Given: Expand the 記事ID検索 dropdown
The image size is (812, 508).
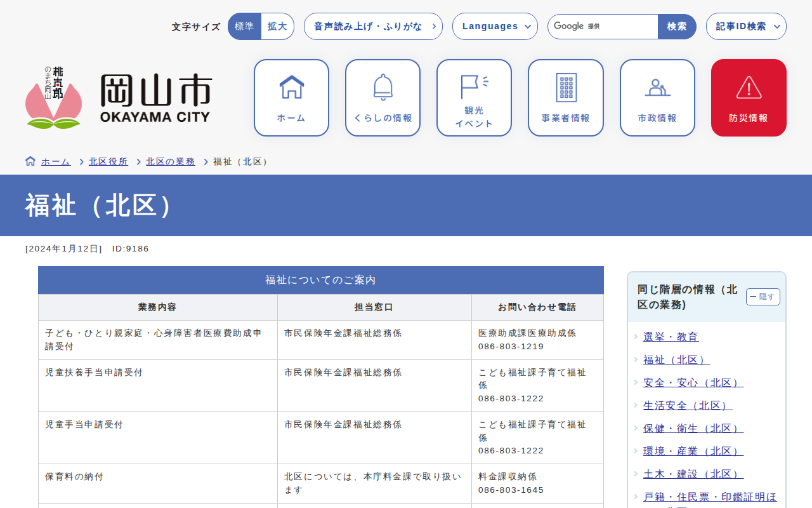Looking at the screenshot, I should pos(746,27).
